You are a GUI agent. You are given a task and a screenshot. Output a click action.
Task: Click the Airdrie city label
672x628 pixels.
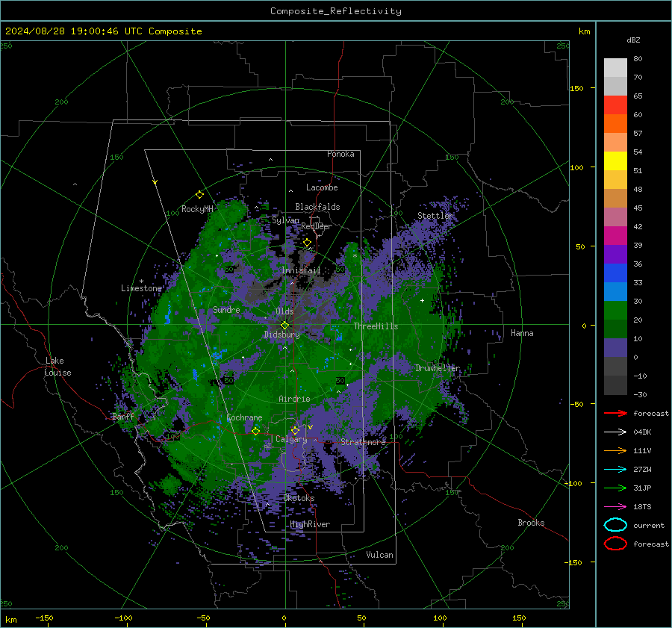point(294,399)
